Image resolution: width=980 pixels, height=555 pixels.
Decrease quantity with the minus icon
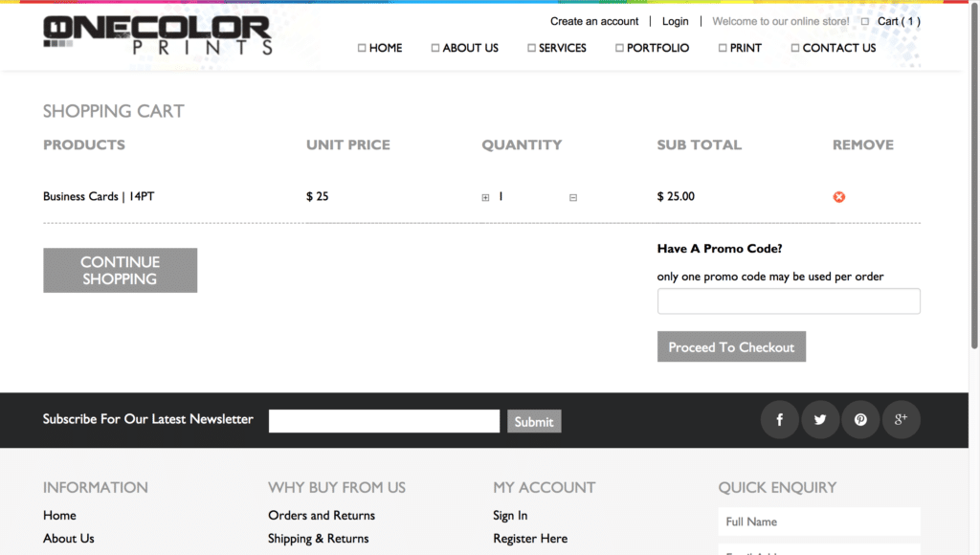pos(573,197)
